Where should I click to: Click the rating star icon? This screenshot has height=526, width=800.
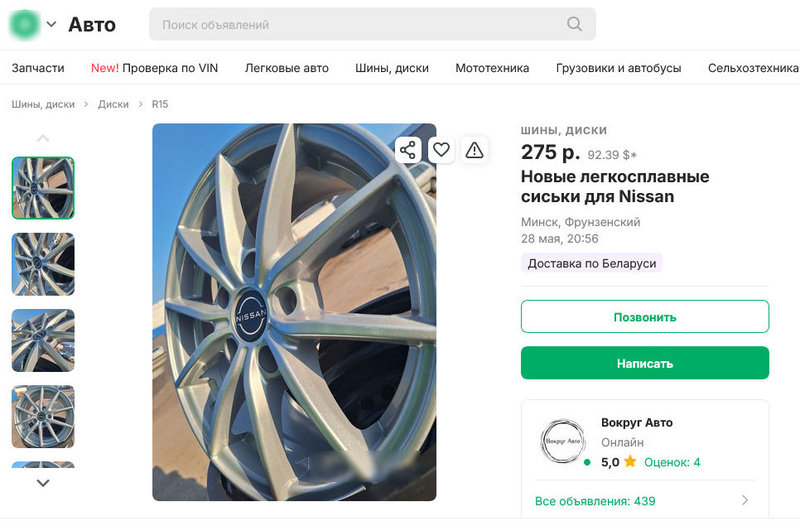(630, 462)
